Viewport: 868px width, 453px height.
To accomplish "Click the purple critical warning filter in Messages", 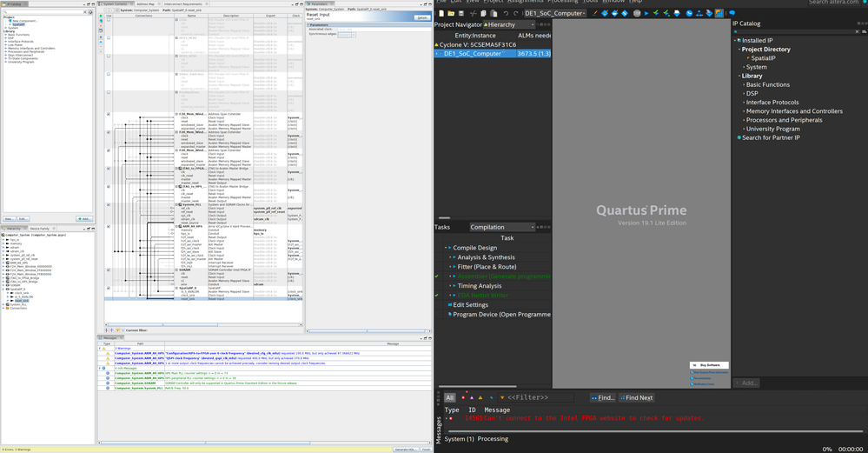I will point(472,397).
